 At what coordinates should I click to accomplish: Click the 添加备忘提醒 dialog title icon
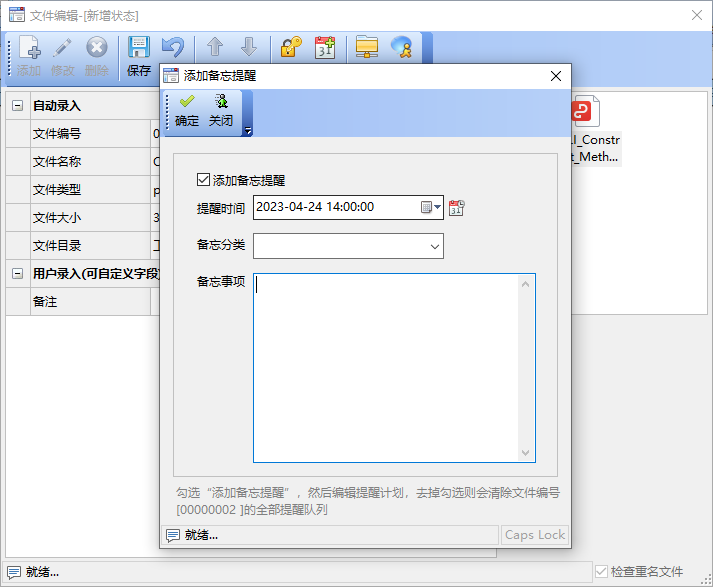point(171,75)
